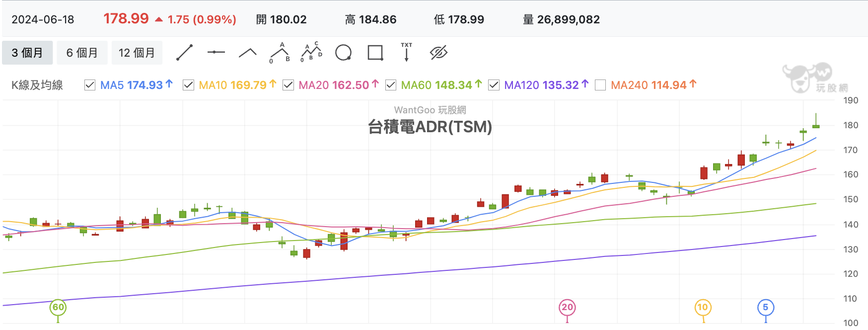This screenshot has width=868, height=330.
Task: Uncheck the MA10 moving average checkbox
Action: (x=188, y=85)
